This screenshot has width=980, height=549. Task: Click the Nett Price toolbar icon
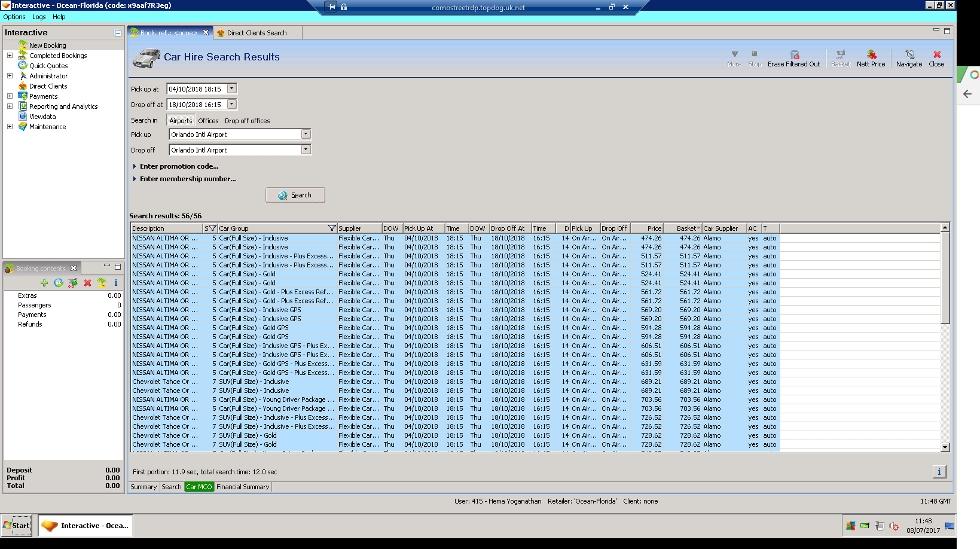(871, 54)
